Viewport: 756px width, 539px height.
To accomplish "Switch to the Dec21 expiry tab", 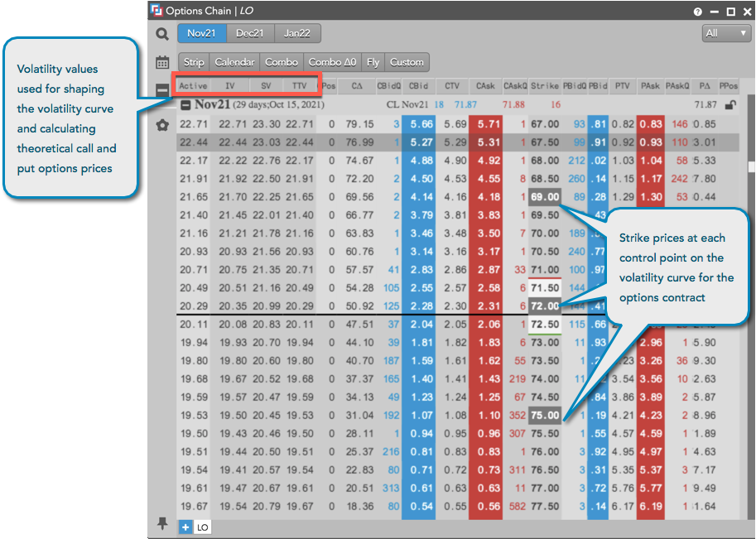I will pos(250,33).
